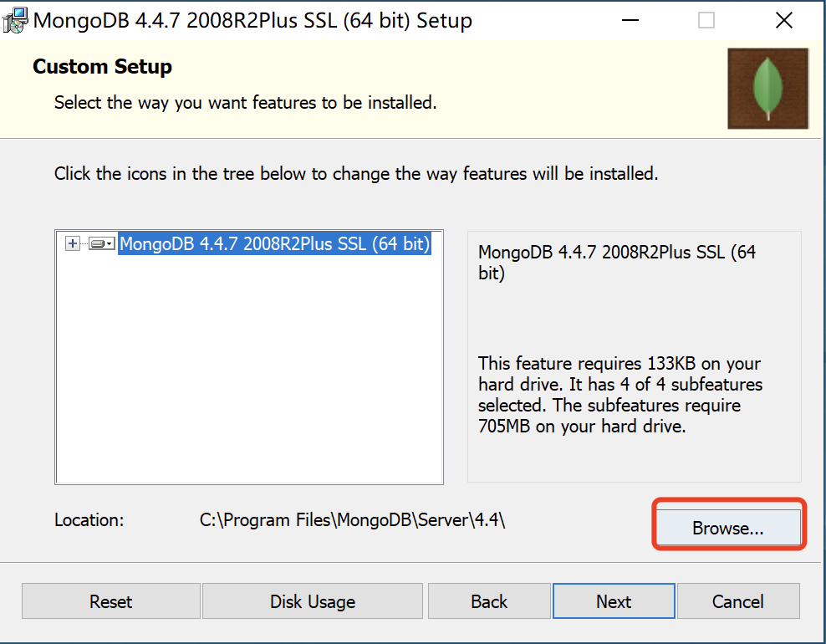
Task: Go Back to the previous step
Action: (x=489, y=601)
